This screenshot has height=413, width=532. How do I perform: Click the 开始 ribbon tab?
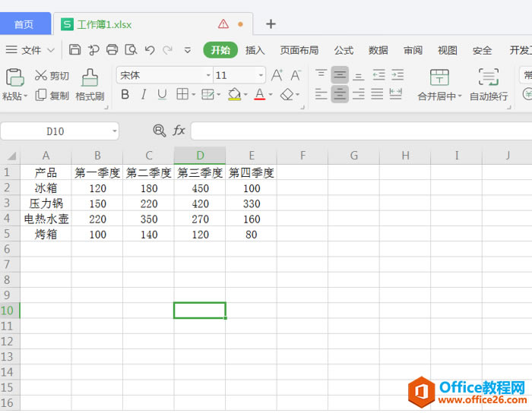pyautogui.click(x=220, y=50)
